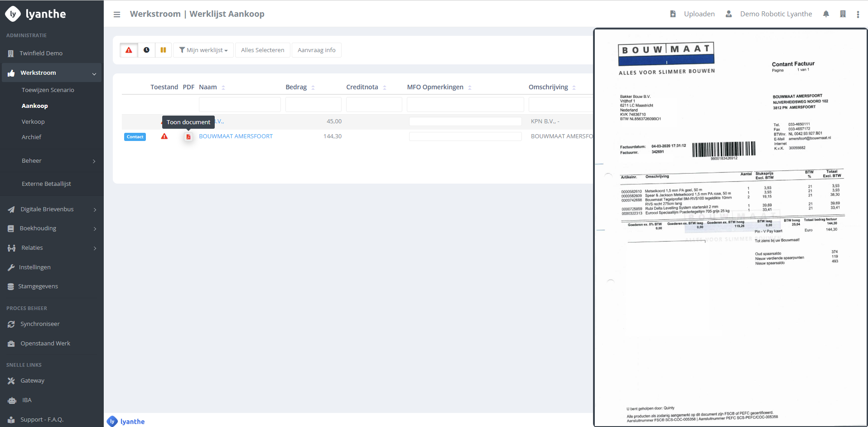Open the three-dot options menu
The height and width of the screenshot is (427, 868).
tap(858, 15)
